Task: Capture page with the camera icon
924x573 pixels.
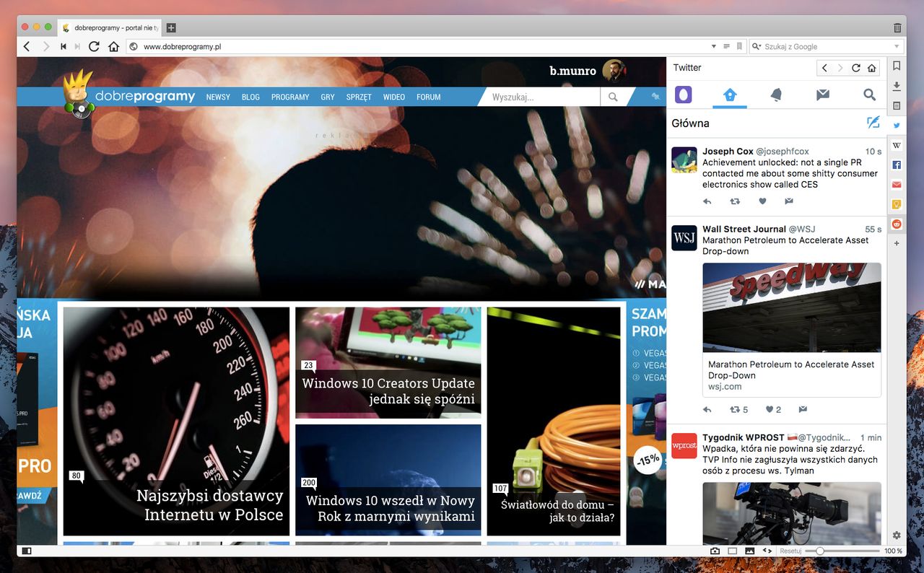Action: (x=715, y=551)
